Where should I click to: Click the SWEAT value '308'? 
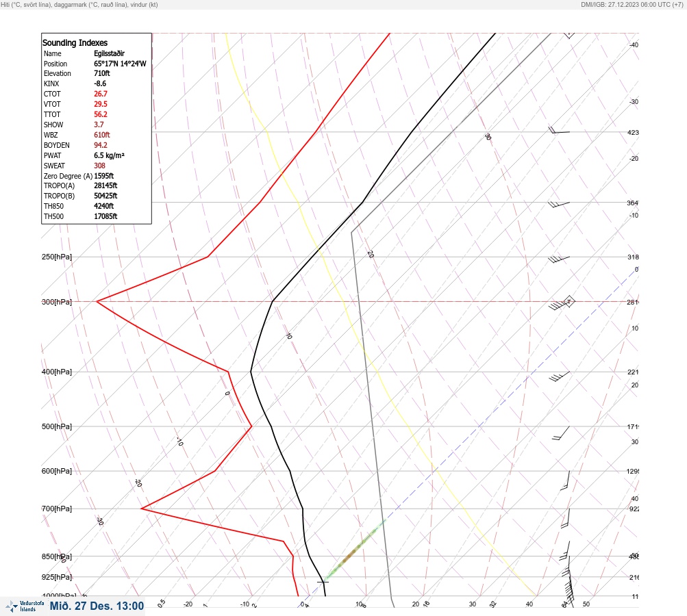coord(99,166)
